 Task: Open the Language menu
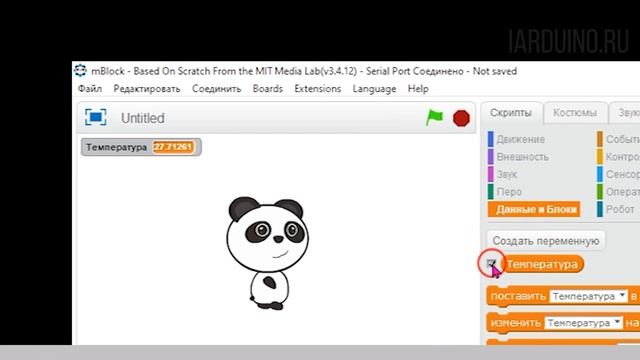tap(374, 89)
